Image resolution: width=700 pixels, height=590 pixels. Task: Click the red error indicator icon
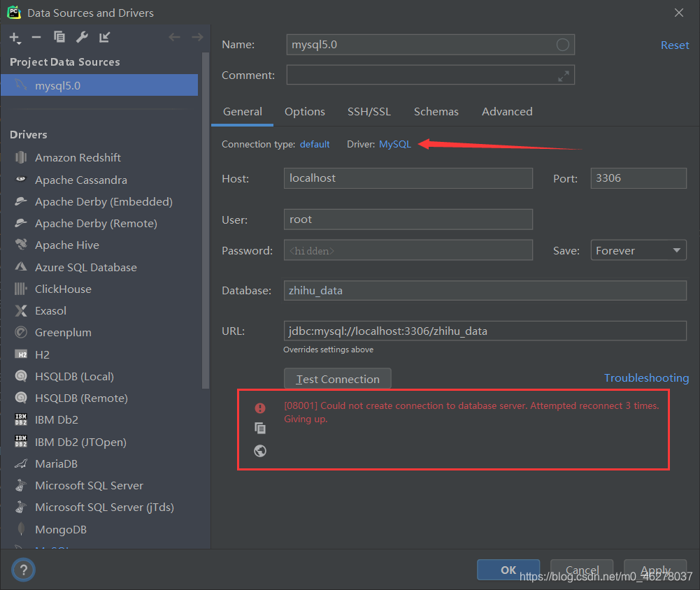click(x=260, y=408)
